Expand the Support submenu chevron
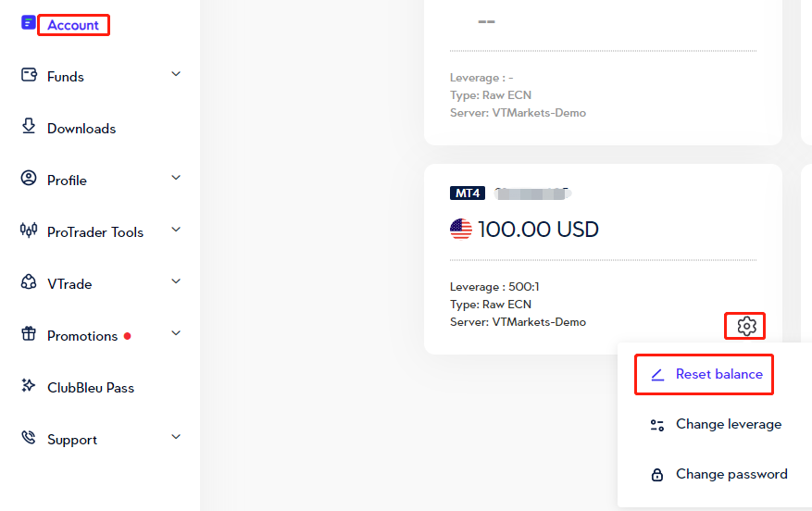 176,437
